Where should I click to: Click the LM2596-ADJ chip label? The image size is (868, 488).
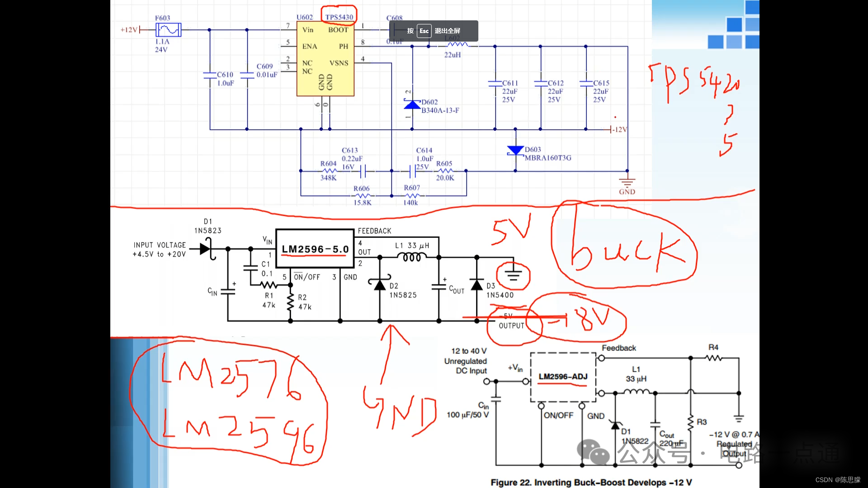563,377
